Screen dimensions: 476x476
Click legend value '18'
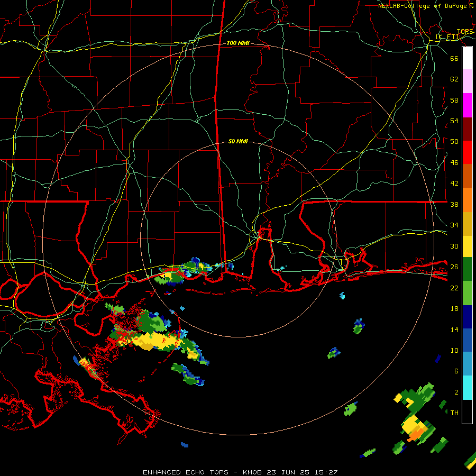pyautogui.click(x=454, y=309)
